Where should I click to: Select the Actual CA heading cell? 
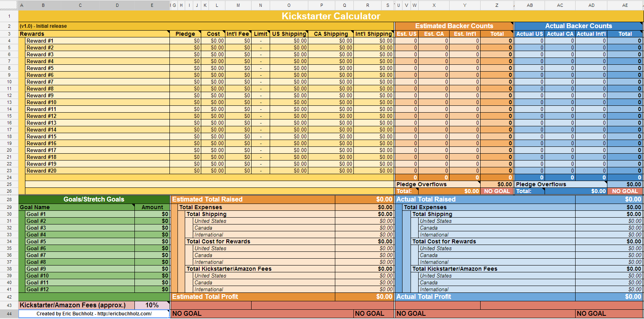pyautogui.click(x=560, y=34)
